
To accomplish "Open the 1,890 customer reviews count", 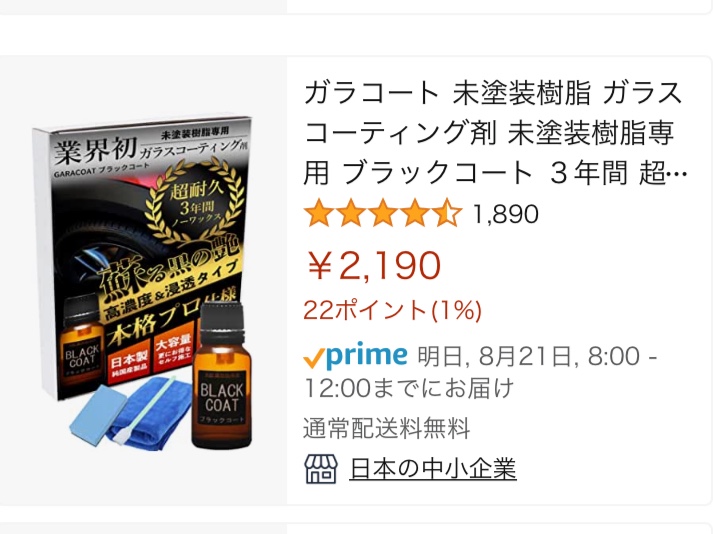I will [x=506, y=214].
